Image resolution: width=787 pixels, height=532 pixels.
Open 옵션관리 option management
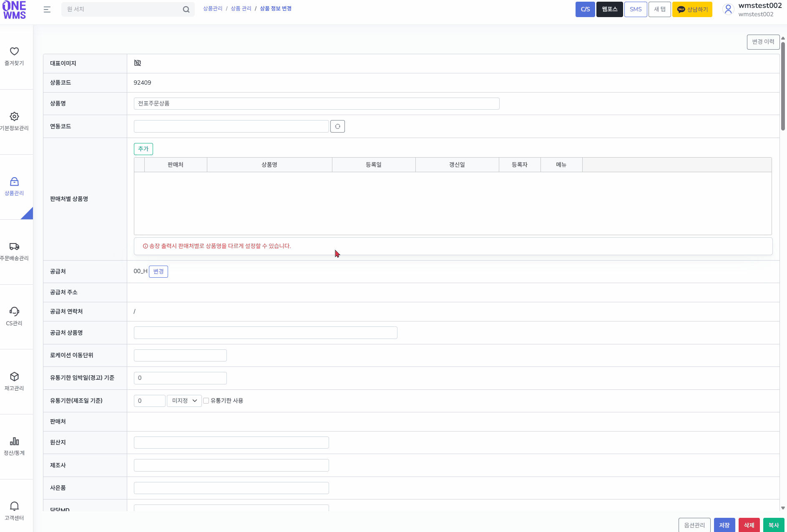pos(694,525)
